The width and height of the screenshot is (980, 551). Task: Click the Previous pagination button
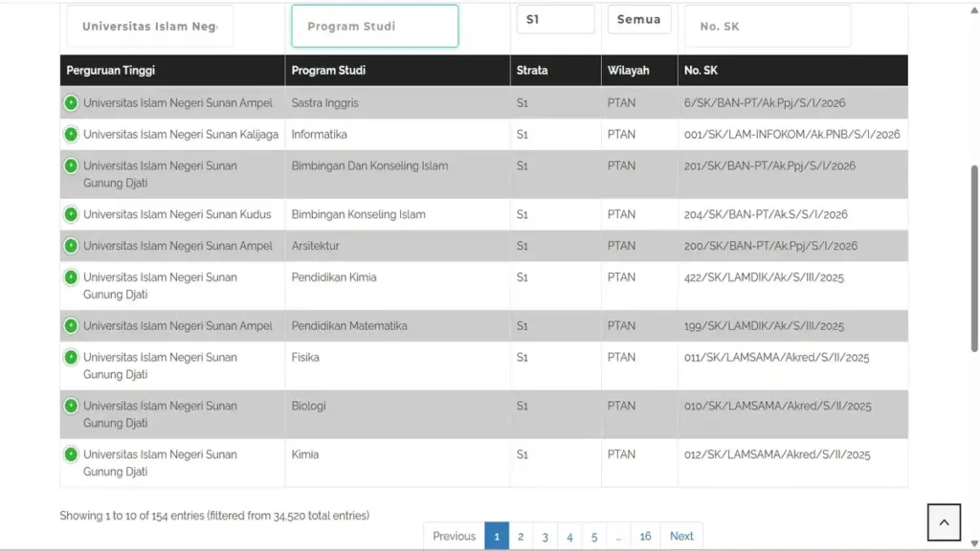[x=454, y=537]
